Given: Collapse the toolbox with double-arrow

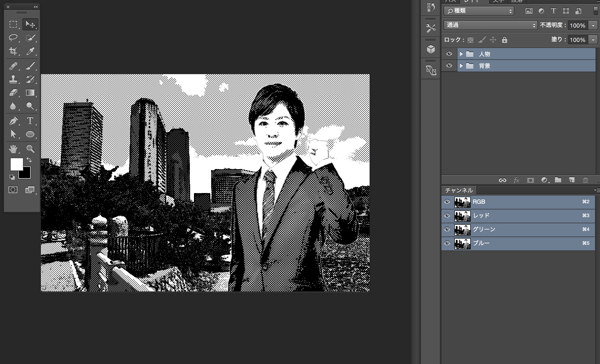Looking at the screenshot, I should 36,7.
